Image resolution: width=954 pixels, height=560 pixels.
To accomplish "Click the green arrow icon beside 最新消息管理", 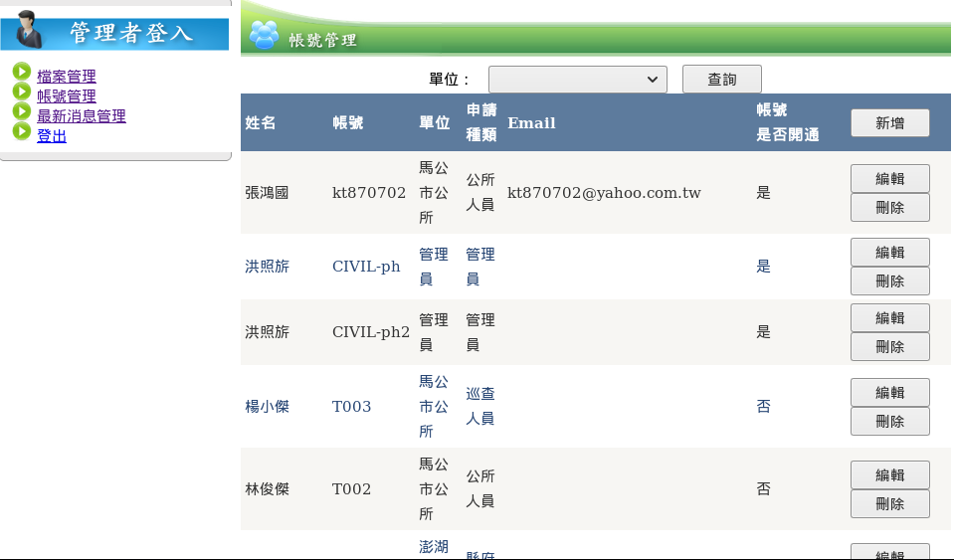I will [x=21, y=110].
